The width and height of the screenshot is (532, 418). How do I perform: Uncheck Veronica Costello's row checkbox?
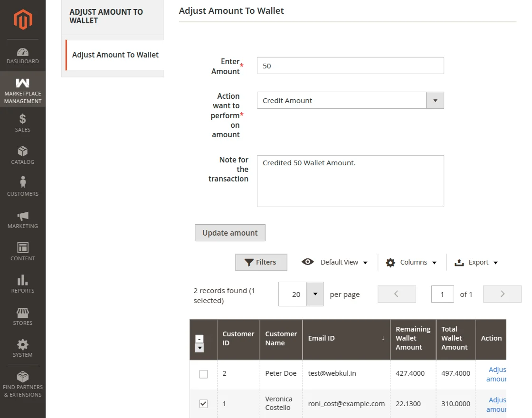click(x=203, y=404)
